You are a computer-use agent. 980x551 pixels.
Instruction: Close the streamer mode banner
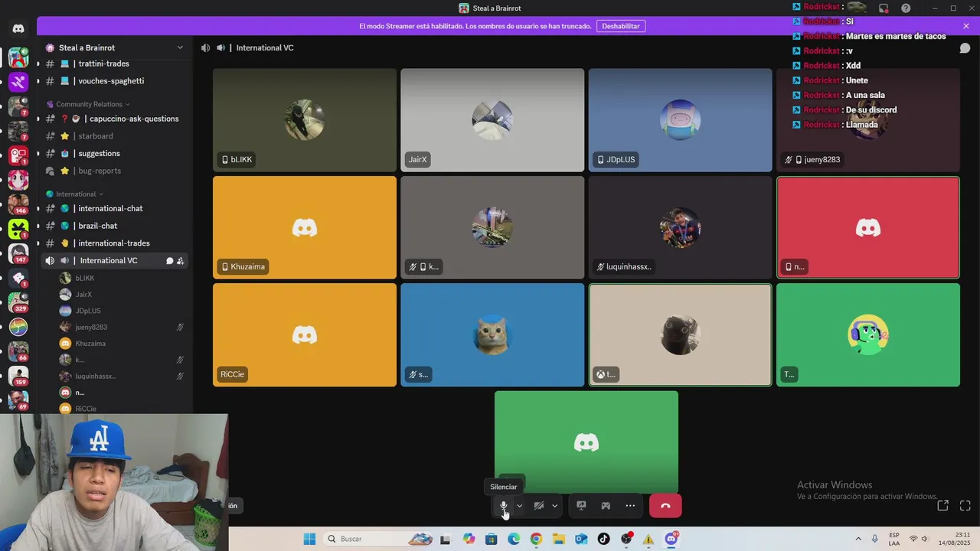click(966, 26)
